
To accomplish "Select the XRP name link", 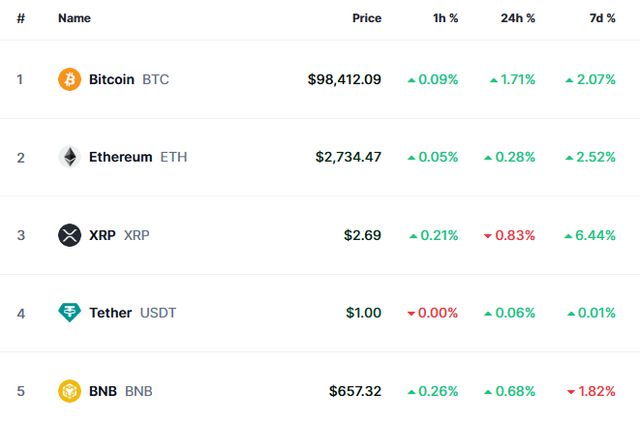I will [x=102, y=235].
